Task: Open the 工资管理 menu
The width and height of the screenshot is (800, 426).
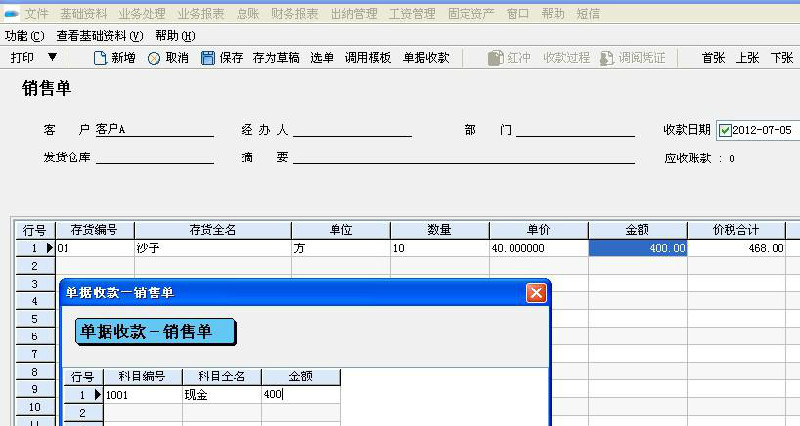Action: coord(412,14)
